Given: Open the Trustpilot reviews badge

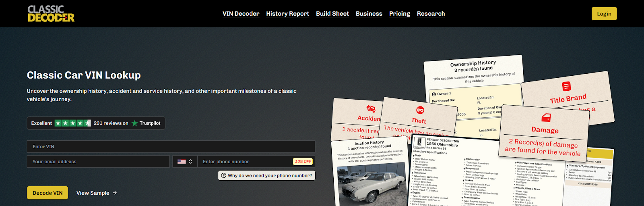Looking at the screenshot, I should coord(96,123).
